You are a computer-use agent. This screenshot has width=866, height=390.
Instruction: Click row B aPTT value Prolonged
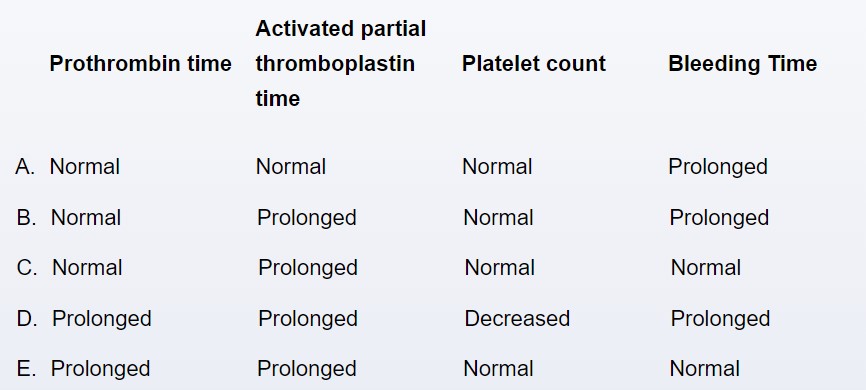coord(307,218)
